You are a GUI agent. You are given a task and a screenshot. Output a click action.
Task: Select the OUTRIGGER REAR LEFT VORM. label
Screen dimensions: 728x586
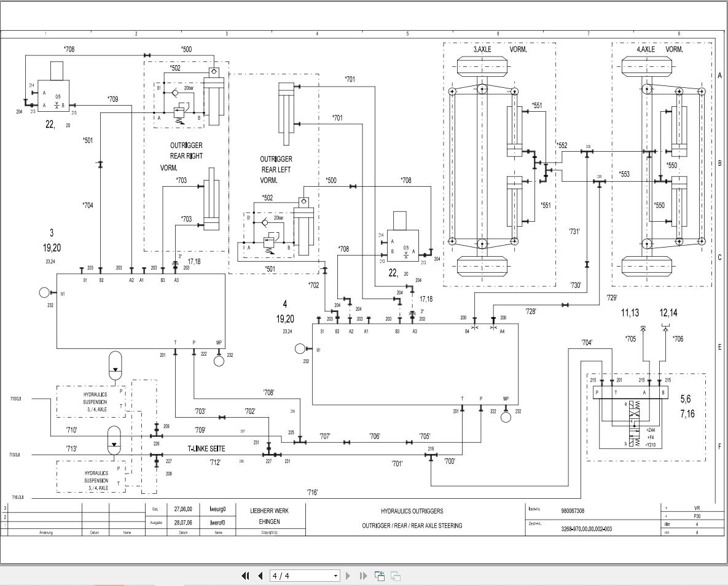pos(275,168)
